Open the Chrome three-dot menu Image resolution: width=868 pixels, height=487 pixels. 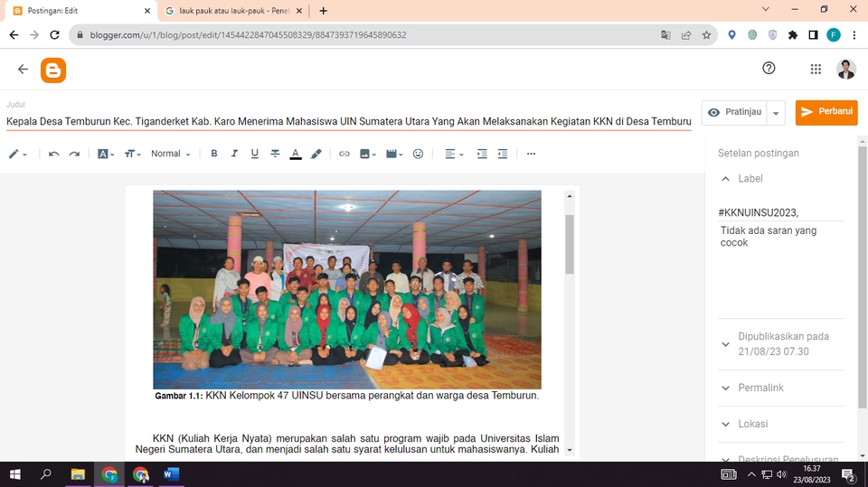[854, 35]
